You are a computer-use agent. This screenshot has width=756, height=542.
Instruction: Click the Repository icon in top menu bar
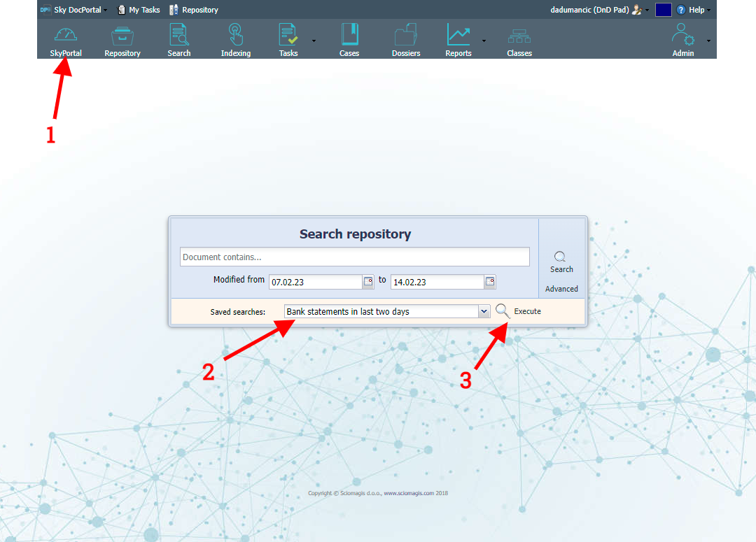[x=174, y=10]
